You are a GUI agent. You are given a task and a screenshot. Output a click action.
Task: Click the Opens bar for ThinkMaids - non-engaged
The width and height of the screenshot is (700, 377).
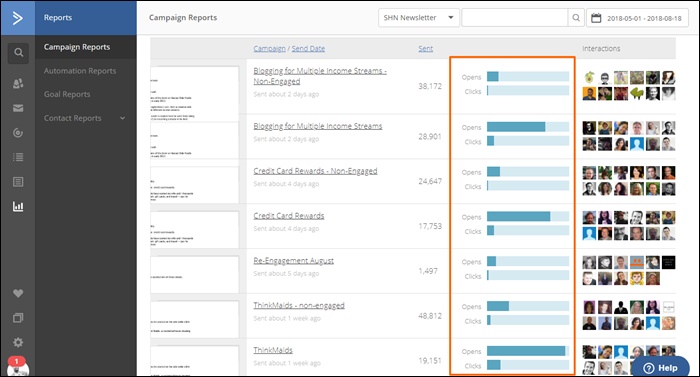pyautogui.click(x=528, y=306)
